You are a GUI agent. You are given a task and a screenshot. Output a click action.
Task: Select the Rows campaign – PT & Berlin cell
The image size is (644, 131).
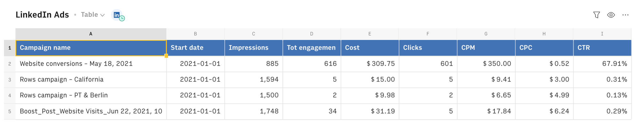(91, 95)
